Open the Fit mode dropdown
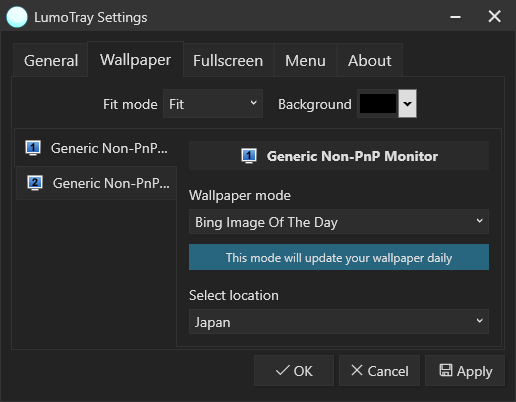516x402 pixels. click(x=213, y=104)
